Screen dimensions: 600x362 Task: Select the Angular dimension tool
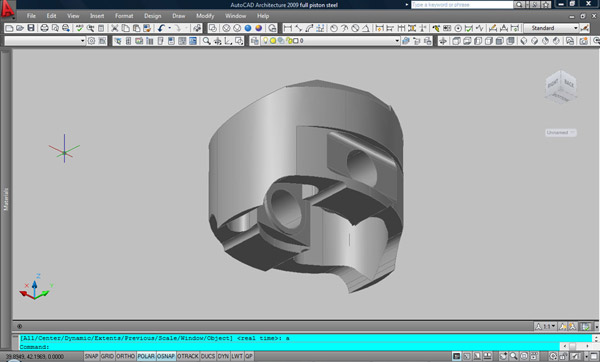point(366,28)
